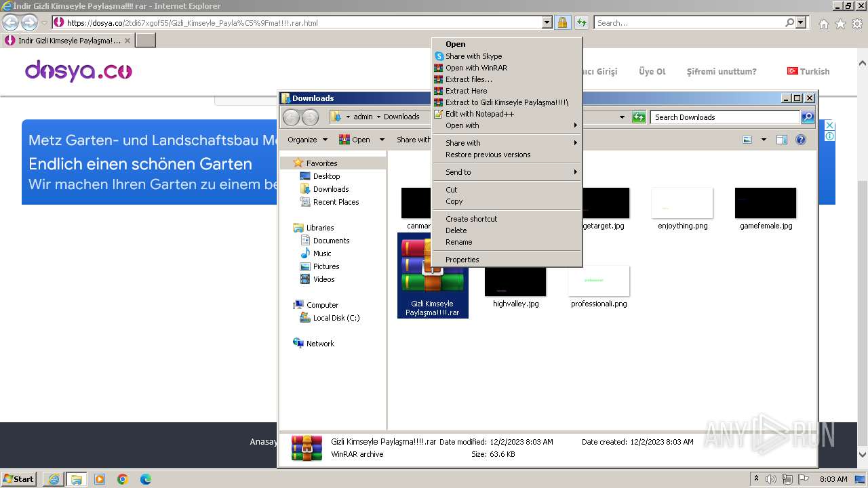Launch Chrome from taskbar
Viewport: 868px width, 488px height.
[123, 479]
